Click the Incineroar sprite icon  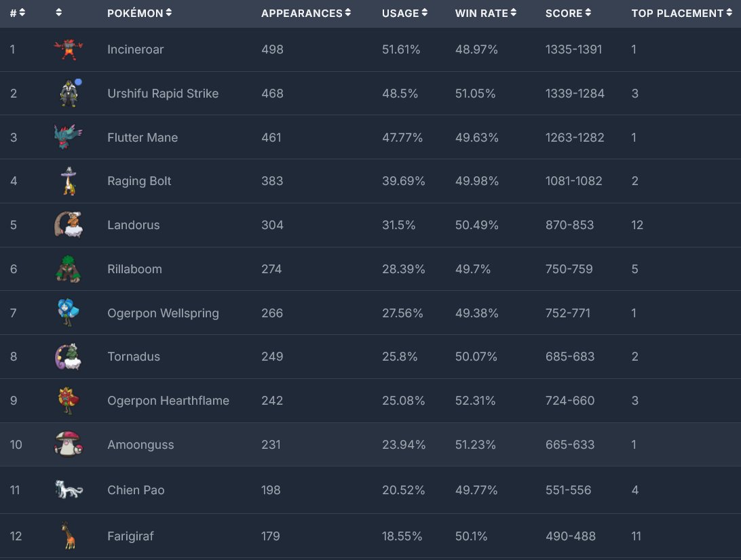pyautogui.click(x=69, y=49)
